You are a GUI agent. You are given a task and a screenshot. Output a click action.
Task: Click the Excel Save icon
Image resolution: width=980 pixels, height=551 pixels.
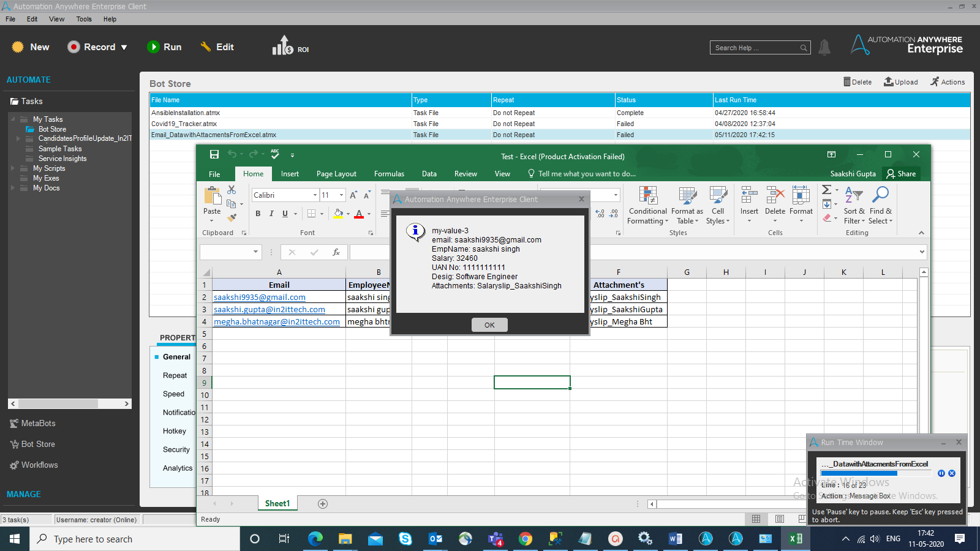coord(214,155)
